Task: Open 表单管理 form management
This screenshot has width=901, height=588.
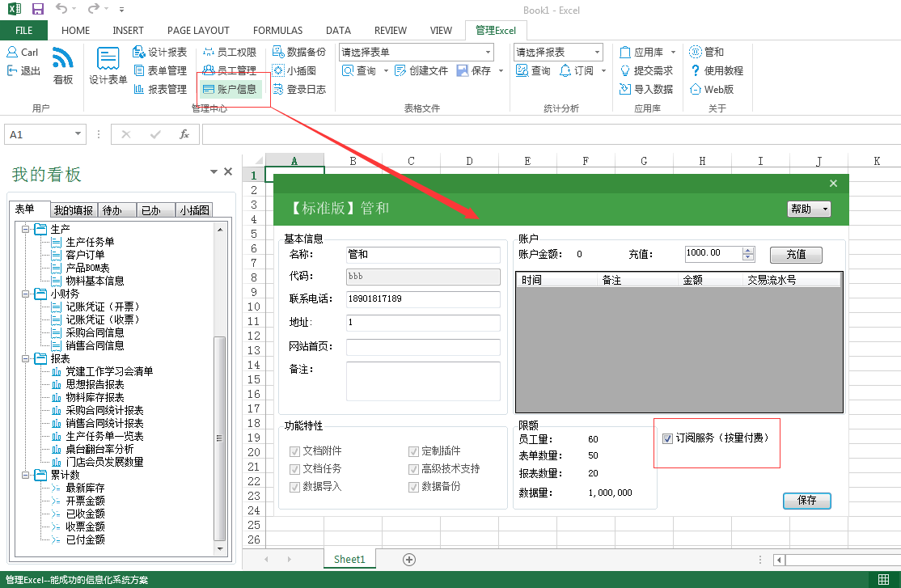Action: [160, 70]
